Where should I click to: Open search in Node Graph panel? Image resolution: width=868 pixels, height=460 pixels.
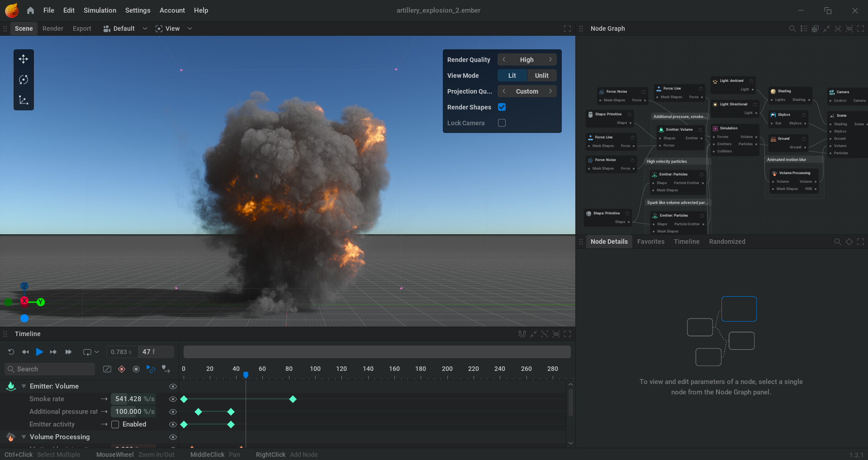point(792,28)
